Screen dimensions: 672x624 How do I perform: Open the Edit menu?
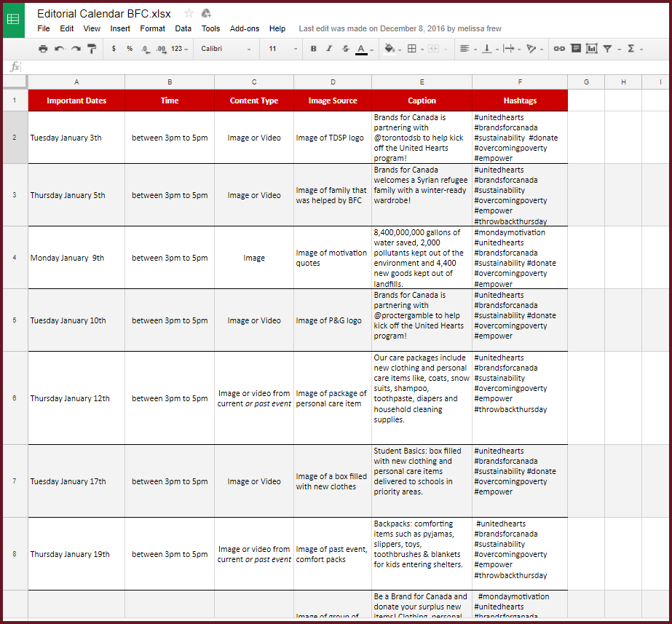coord(66,28)
